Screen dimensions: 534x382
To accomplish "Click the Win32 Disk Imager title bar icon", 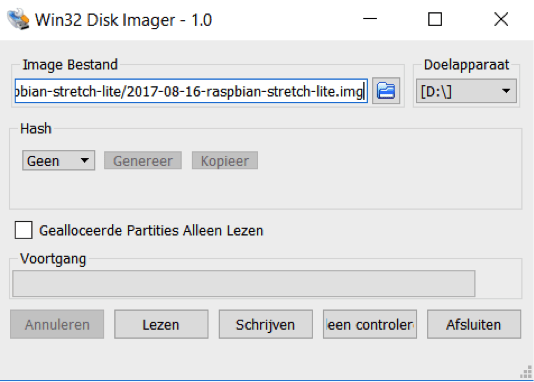I will pyautogui.click(x=18, y=19).
